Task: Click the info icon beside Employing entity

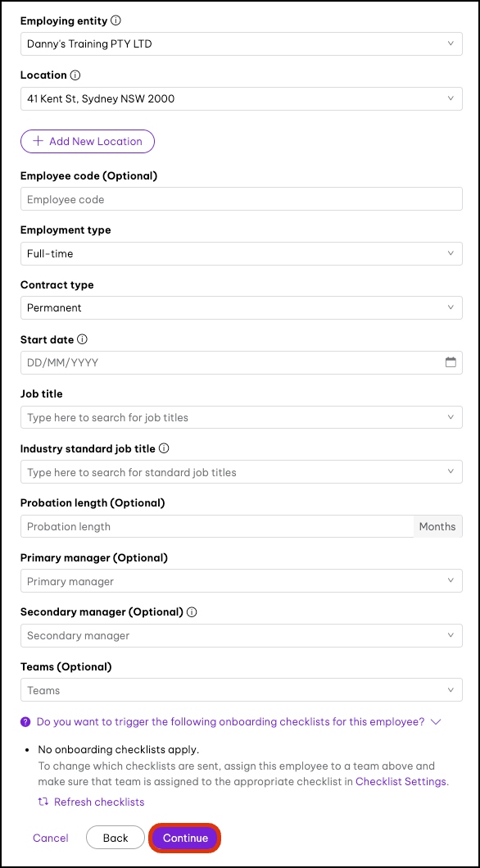Action: point(115,20)
